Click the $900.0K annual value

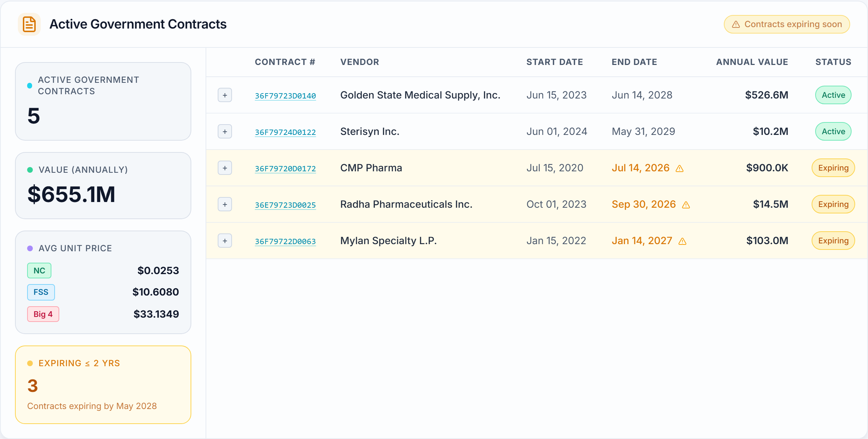(767, 168)
